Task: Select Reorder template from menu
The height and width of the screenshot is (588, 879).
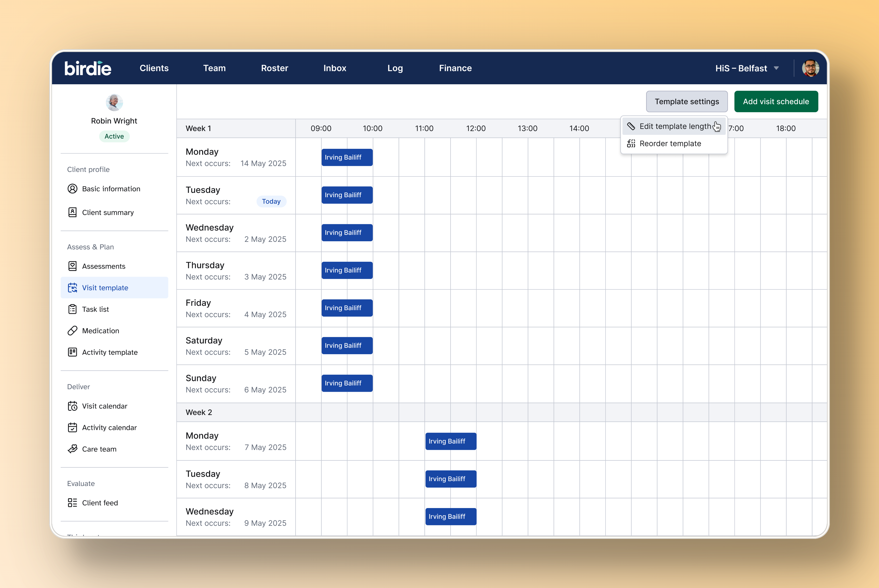Action: coord(670,144)
